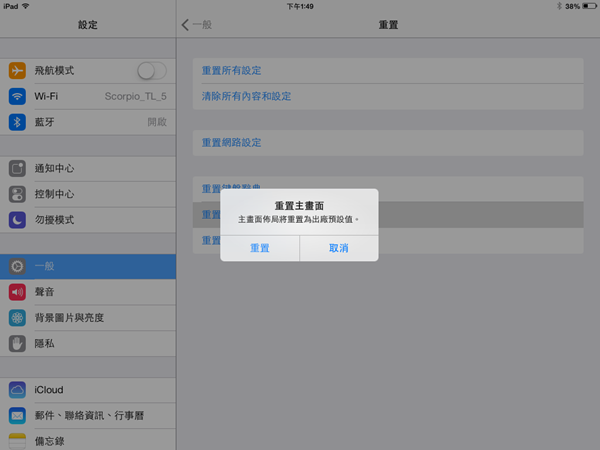Tap Scorpio_TL_5 Wi-Fi network name
The width and height of the screenshot is (600, 450).
coord(135,96)
